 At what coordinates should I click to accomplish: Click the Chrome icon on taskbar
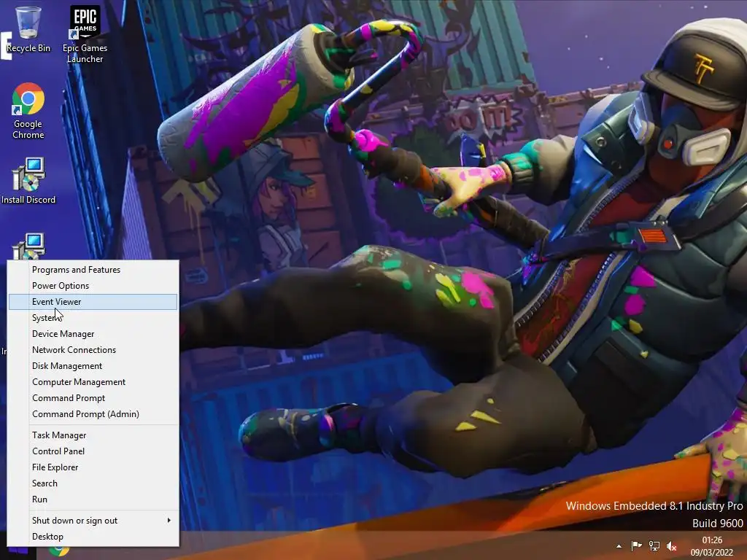pyautogui.click(x=59, y=551)
